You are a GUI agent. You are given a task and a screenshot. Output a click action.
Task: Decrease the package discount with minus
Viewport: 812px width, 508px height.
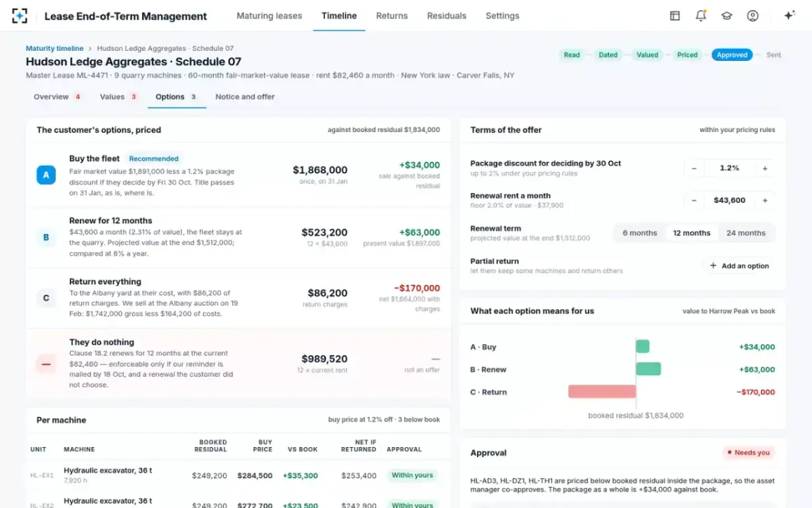pos(694,168)
